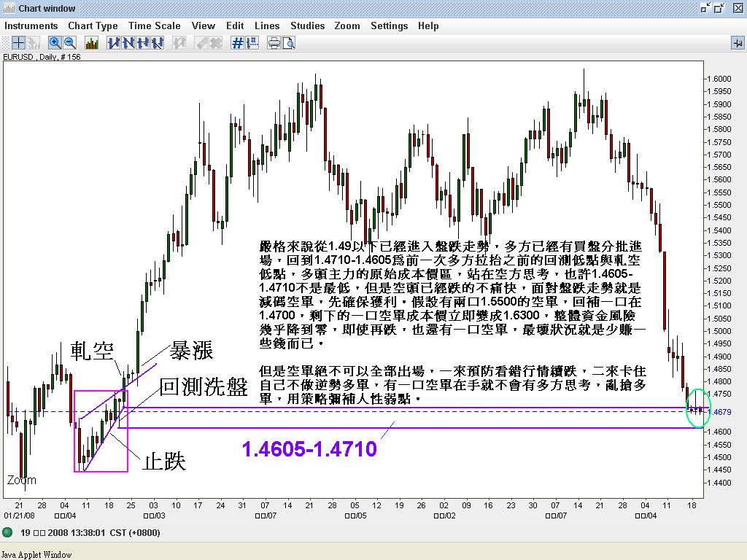The width and height of the screenshot is (747, 560).
Task: Open print preview icon
Action: (289, 43)
